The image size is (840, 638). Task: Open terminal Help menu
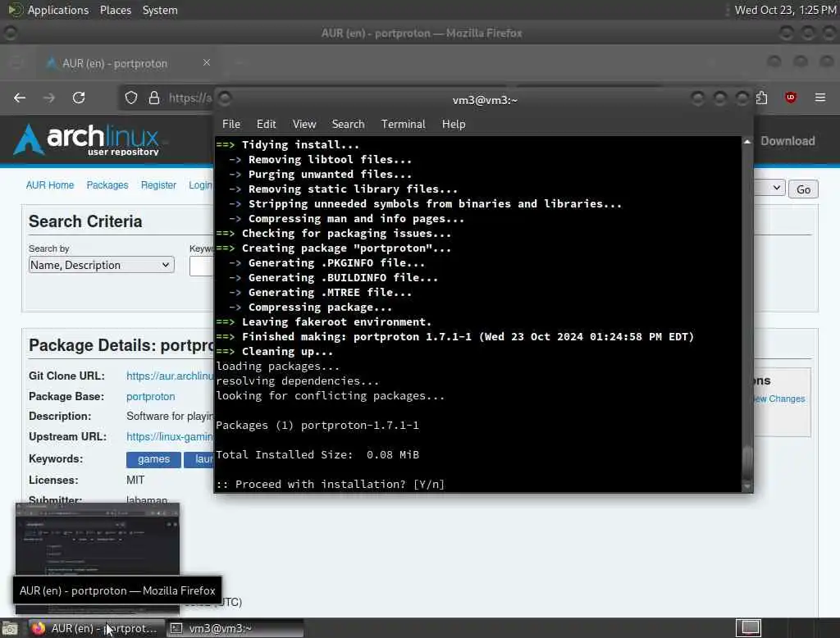pyautogui.click(x=453, y=125)
